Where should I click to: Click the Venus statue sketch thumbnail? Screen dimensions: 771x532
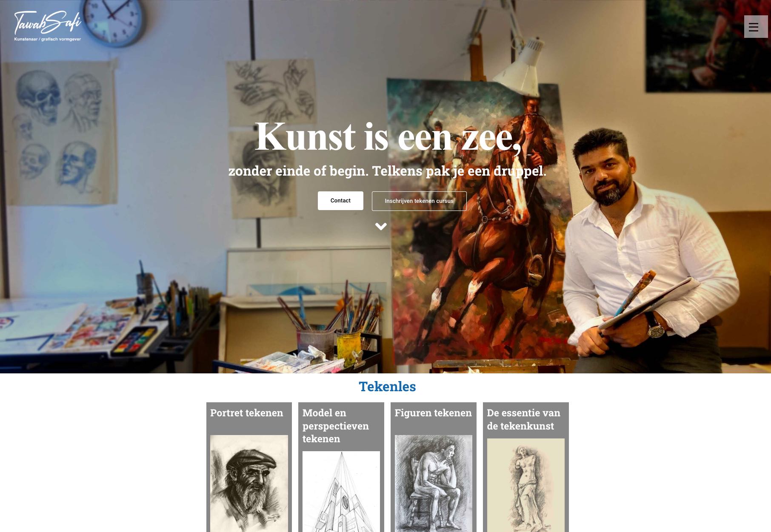(525, 485)
